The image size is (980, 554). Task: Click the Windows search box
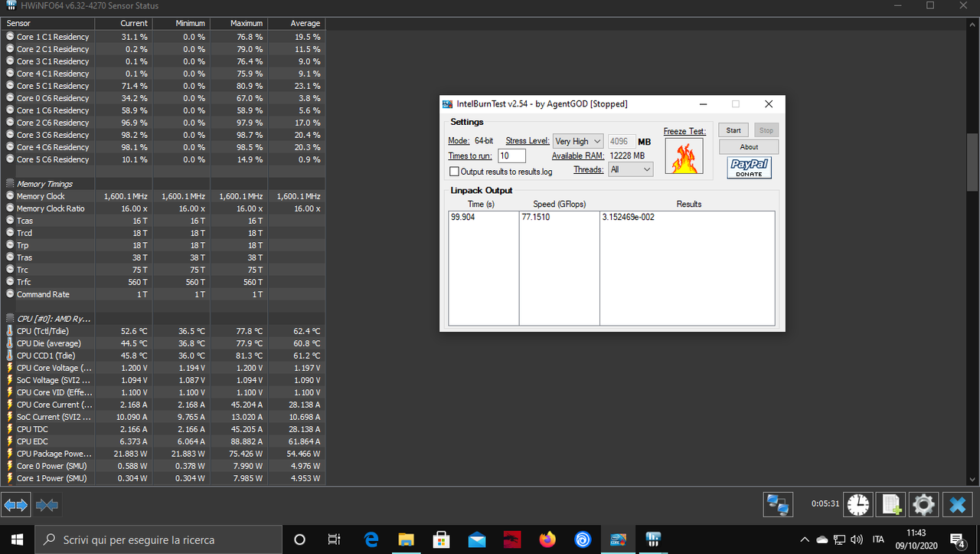[158, 539]
